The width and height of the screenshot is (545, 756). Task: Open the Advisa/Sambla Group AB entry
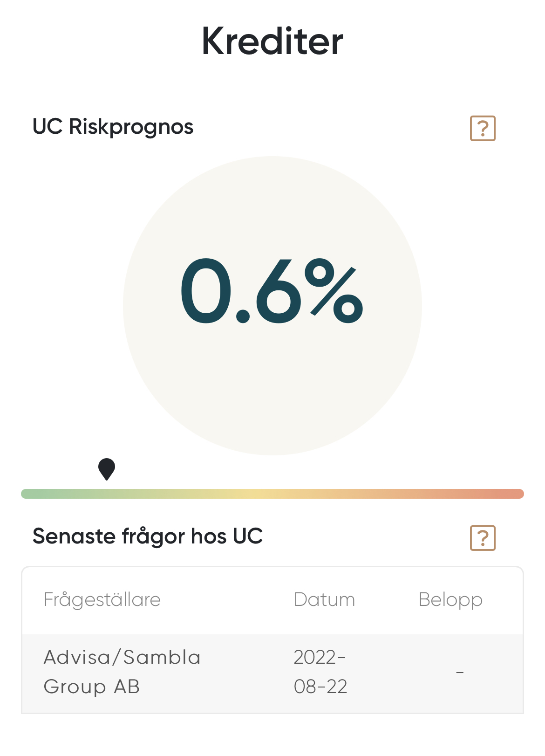tap(122, 672)
